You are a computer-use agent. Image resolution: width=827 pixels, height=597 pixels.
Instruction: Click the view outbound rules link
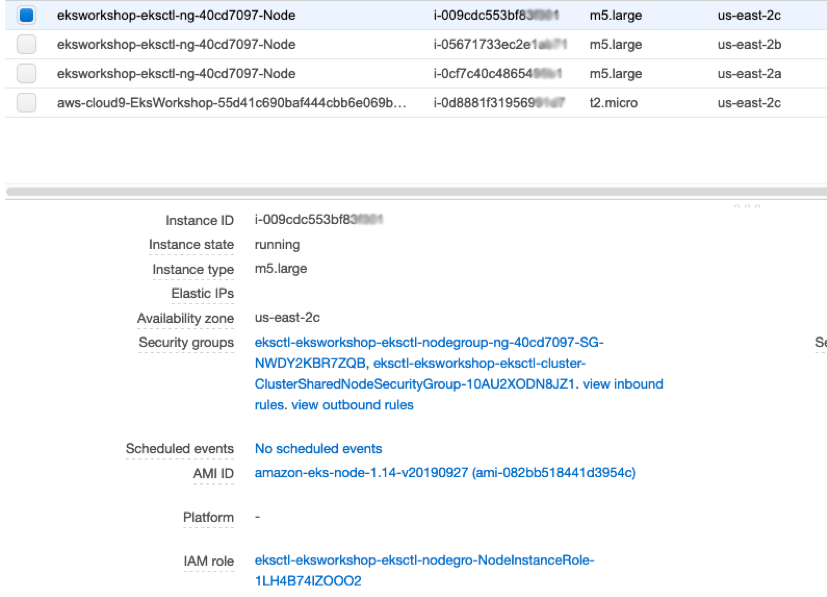point(352,405)
